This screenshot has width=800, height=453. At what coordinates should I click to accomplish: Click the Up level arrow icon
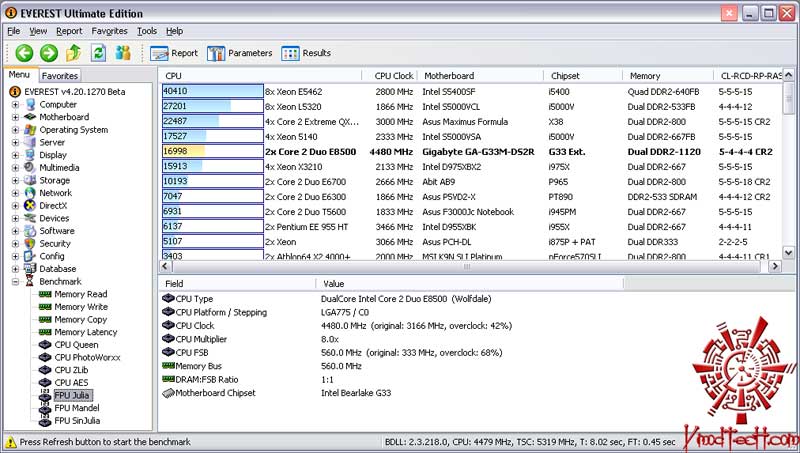pyautogui.click(x=73, y=53)
